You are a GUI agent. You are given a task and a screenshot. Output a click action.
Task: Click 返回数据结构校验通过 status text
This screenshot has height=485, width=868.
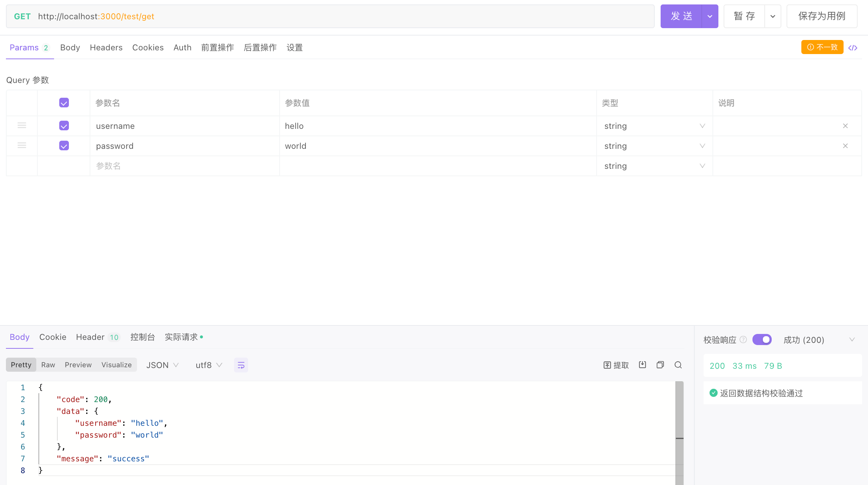click(x=761, y=393)
